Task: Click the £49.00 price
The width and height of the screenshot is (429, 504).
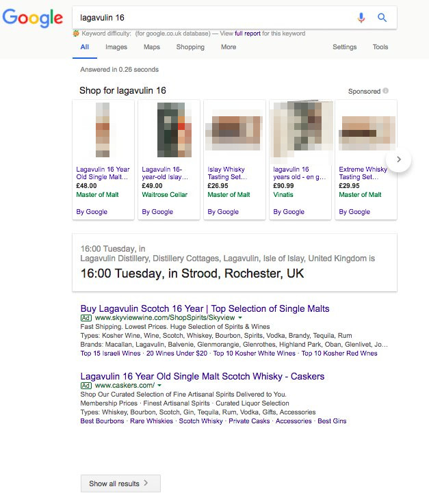Action: click(152, 186)
